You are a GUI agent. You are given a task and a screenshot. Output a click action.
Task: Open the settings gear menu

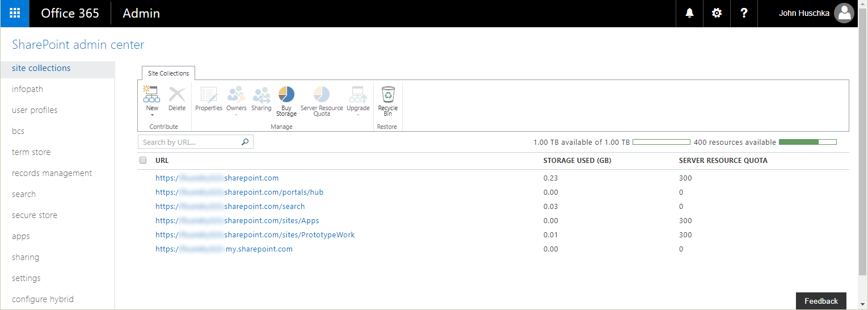(717, 13)
